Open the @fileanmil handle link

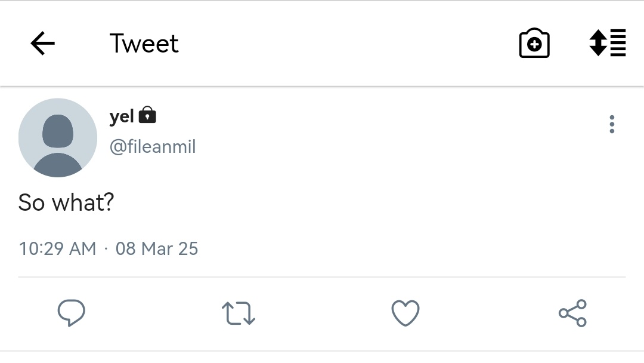pos(153,147)
